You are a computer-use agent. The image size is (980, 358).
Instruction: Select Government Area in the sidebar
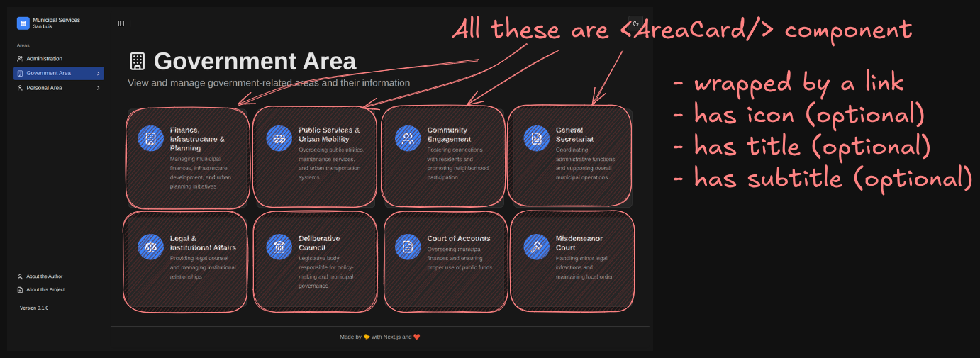[x=48, y=74]
